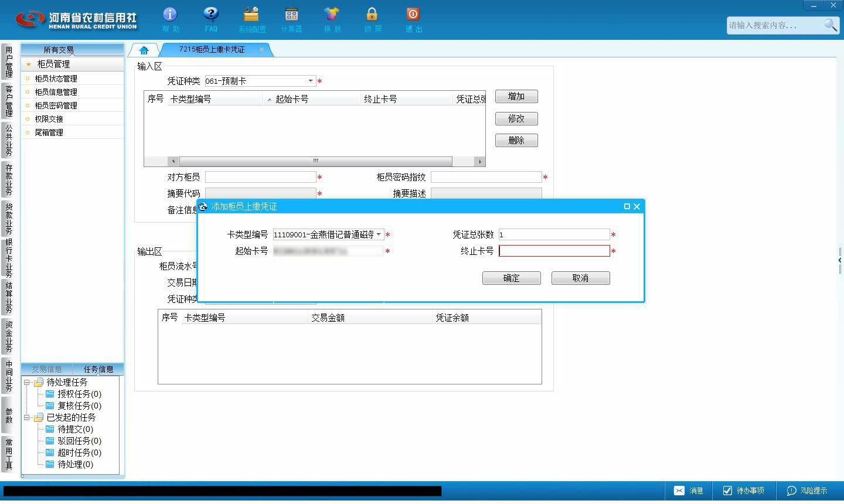This screenshot has height=504, width=844.
Task: Open the Help icon in top toolbar
Action: pos(170,19)
